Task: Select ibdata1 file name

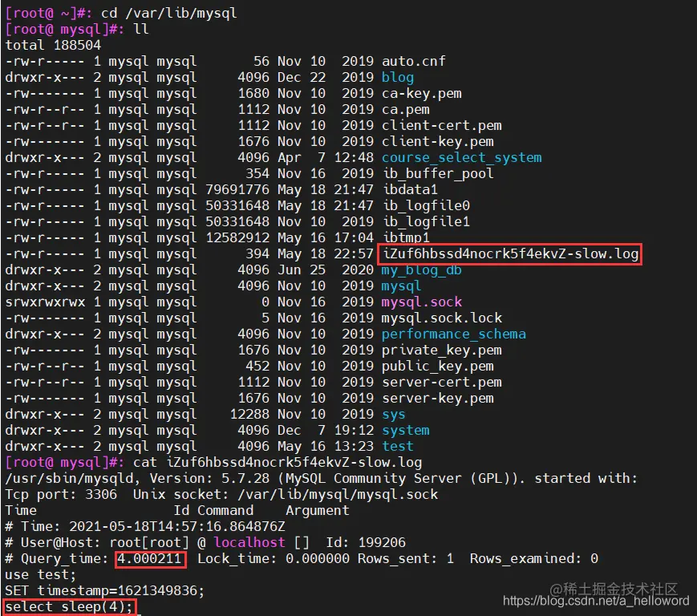Action: pyautogui.click(x=409, y=190)
